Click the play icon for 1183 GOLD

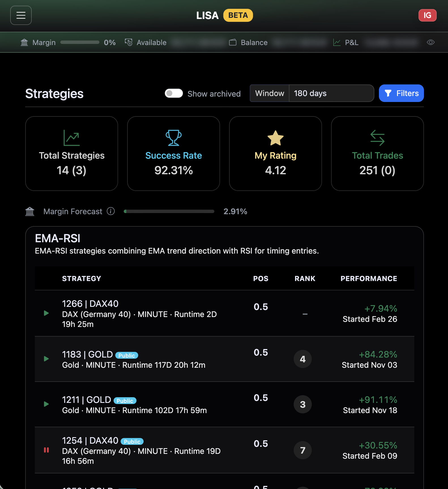tap(46, 359)
